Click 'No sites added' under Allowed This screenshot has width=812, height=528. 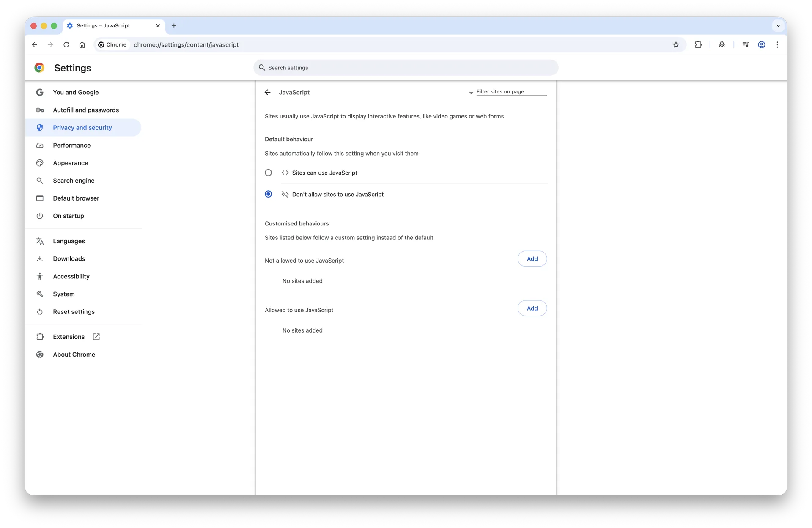pyautogui.click(x=302, y=330)
